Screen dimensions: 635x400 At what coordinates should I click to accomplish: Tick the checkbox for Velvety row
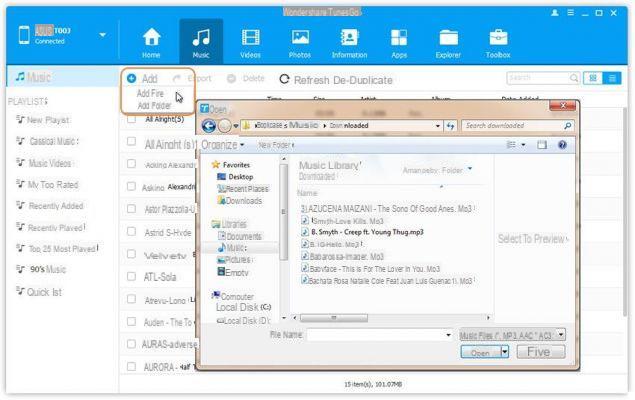point(131,254)
